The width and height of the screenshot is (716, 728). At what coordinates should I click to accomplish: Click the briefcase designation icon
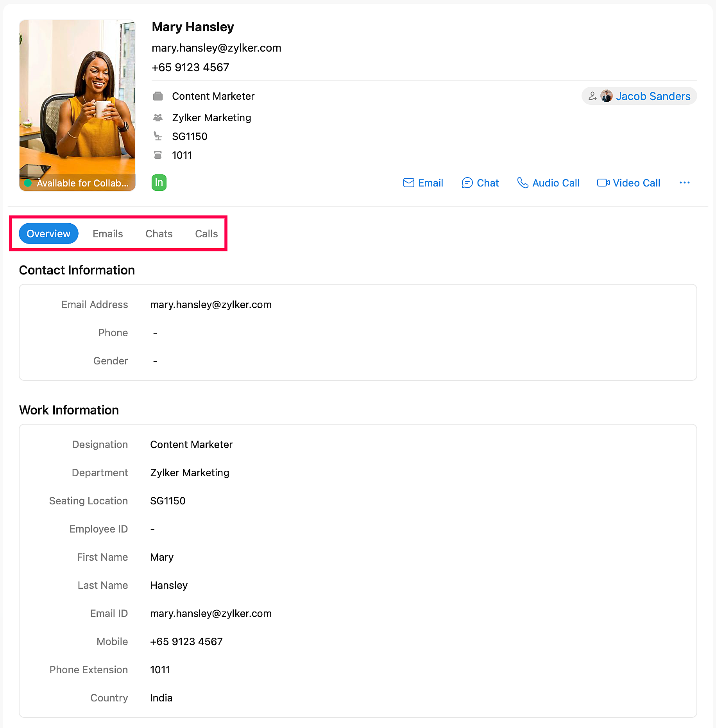tap(158, 96)
